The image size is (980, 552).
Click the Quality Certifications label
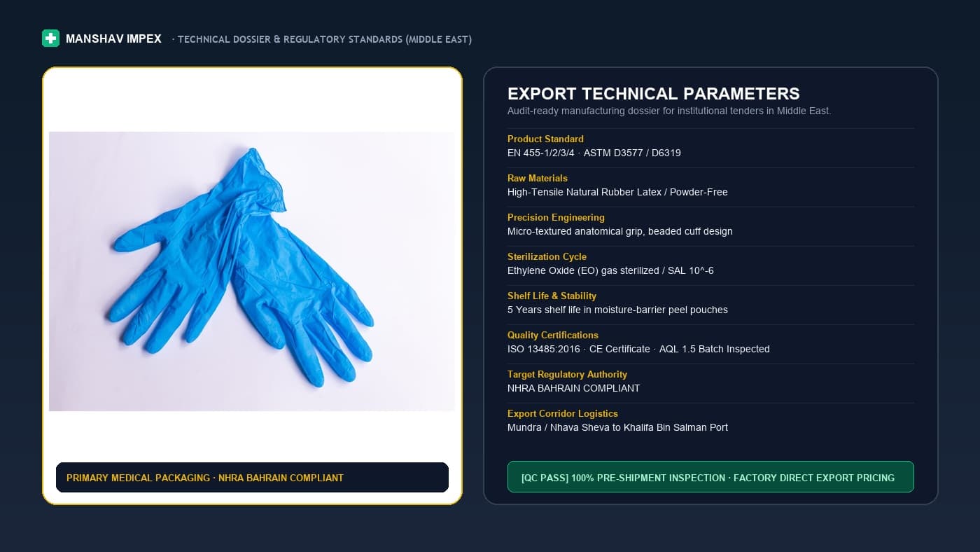pos(553,335)
